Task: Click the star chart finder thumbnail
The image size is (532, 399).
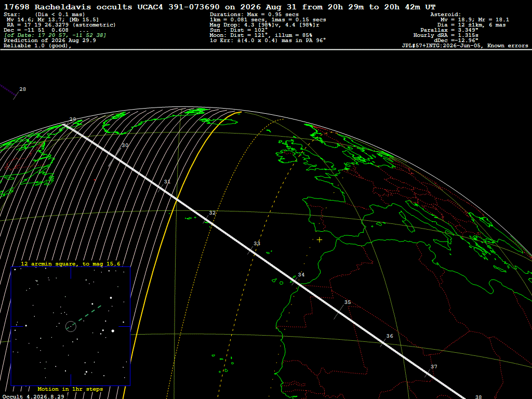Action: point(71,326)
